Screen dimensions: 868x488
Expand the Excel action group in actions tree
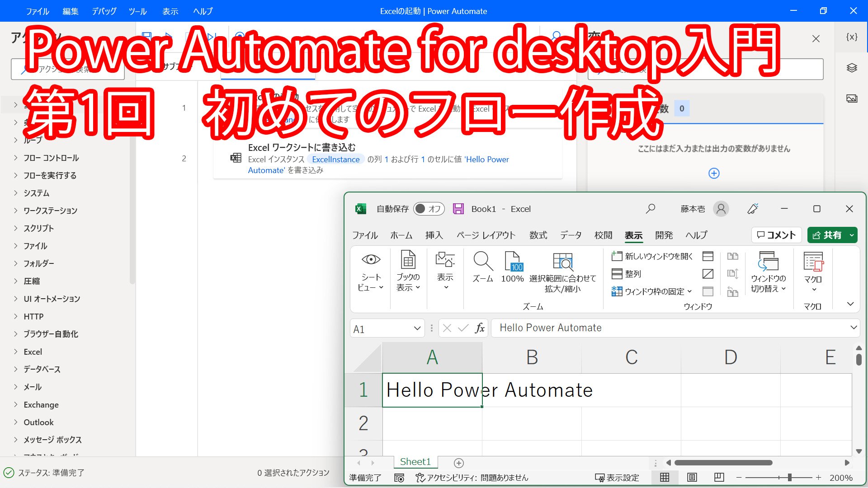pos(16,352)
